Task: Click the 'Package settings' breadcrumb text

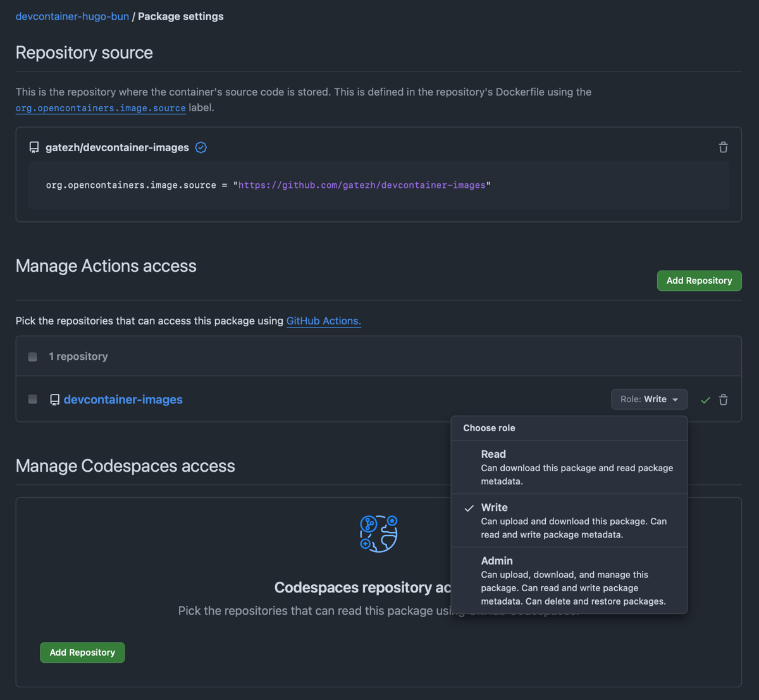Action: click(x=181, y=16)
